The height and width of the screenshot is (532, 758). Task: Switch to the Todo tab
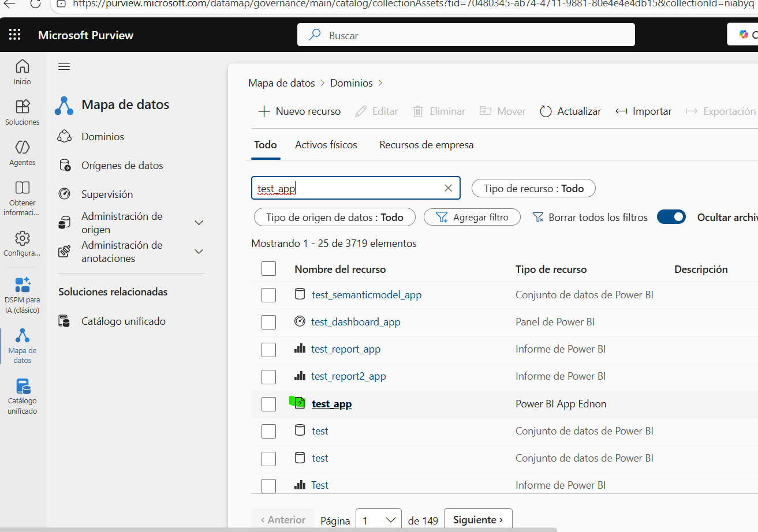(266, 145)
